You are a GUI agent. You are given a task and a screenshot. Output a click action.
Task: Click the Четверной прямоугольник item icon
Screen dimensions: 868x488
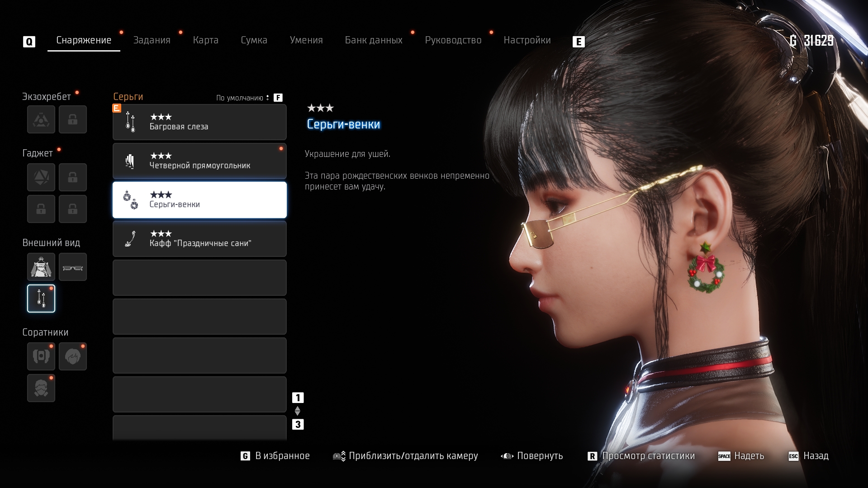coord(130,161)
